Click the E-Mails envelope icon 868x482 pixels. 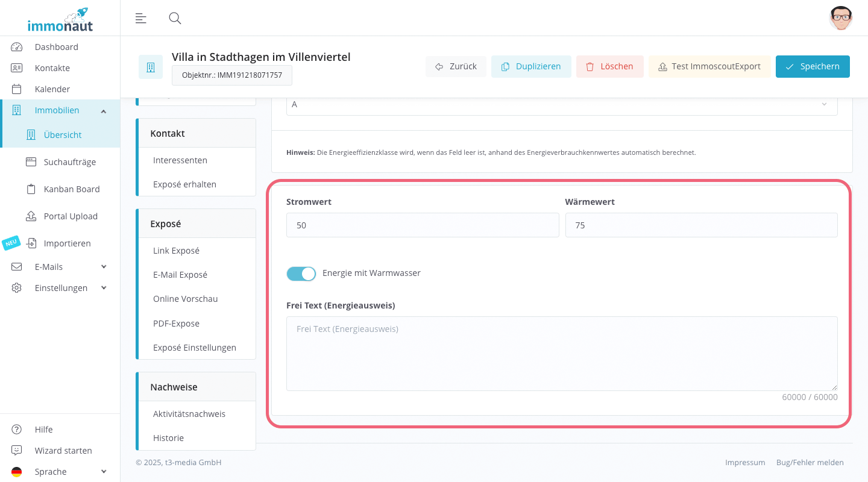[17, 267]
